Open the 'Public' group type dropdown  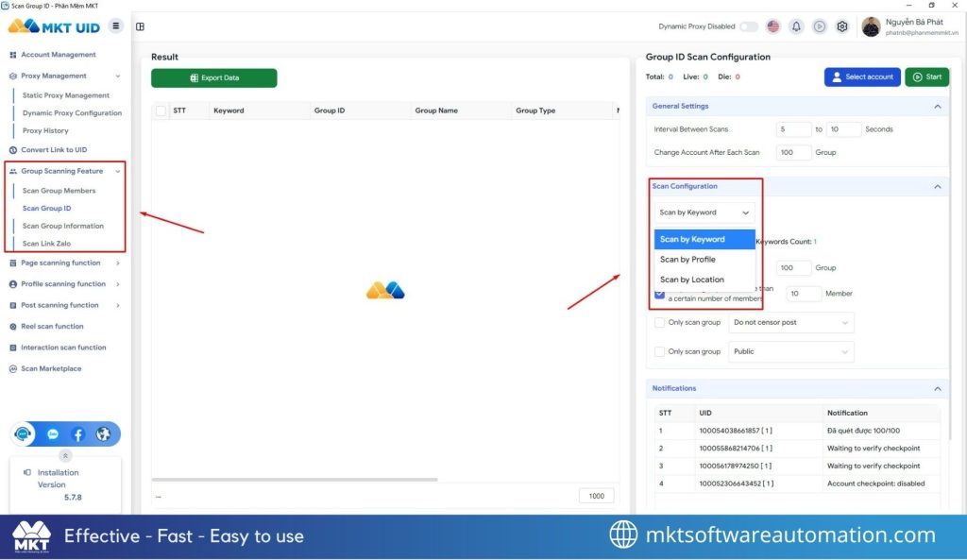(793, 351)
